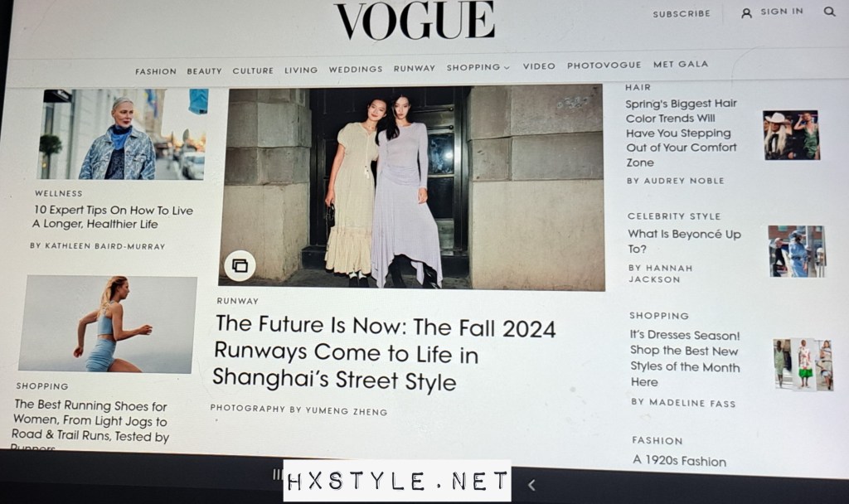Image resolution: width=849 pixels, height=504 pixels.
Task: Go to the Runway section
Action: (415, 69)
